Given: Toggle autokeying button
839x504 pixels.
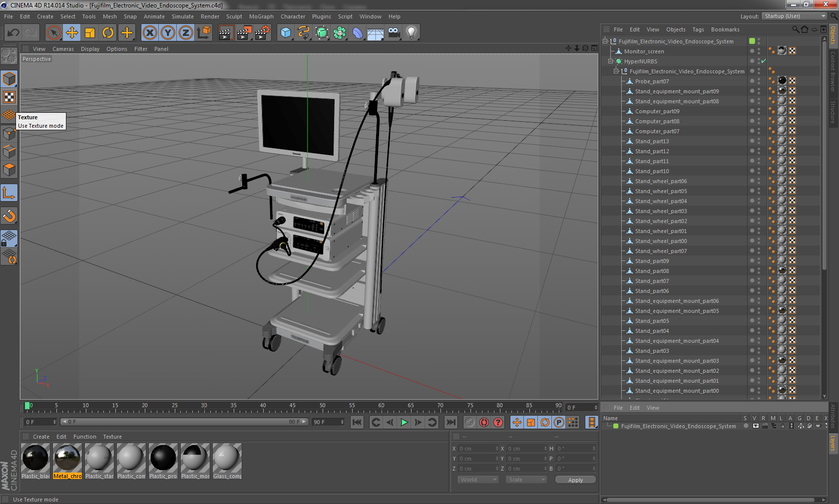Looking at the screenshot, I should (x=484, y=422).
